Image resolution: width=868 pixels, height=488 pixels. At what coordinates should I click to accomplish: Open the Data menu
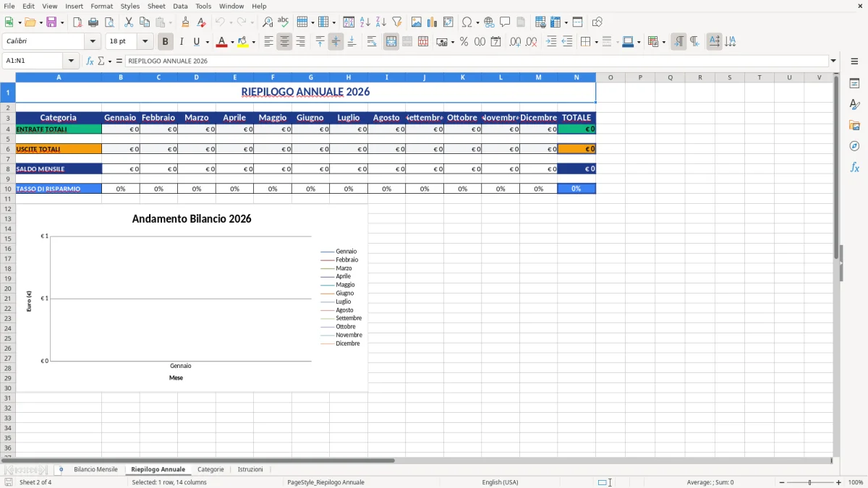[x=180, y=6]
